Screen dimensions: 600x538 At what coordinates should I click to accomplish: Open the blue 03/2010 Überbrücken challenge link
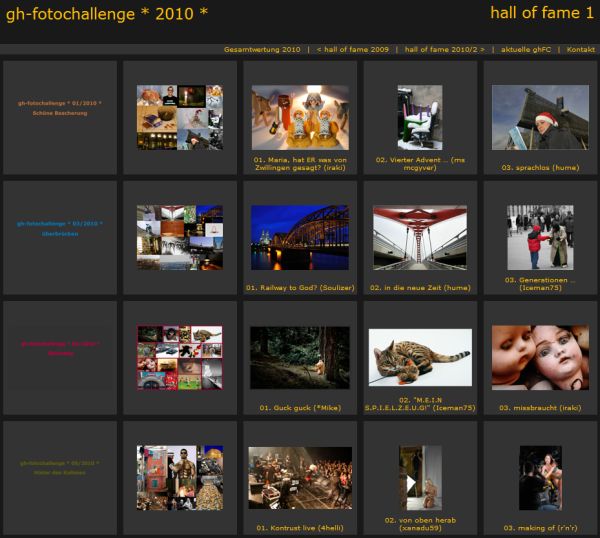coord(60,228)
